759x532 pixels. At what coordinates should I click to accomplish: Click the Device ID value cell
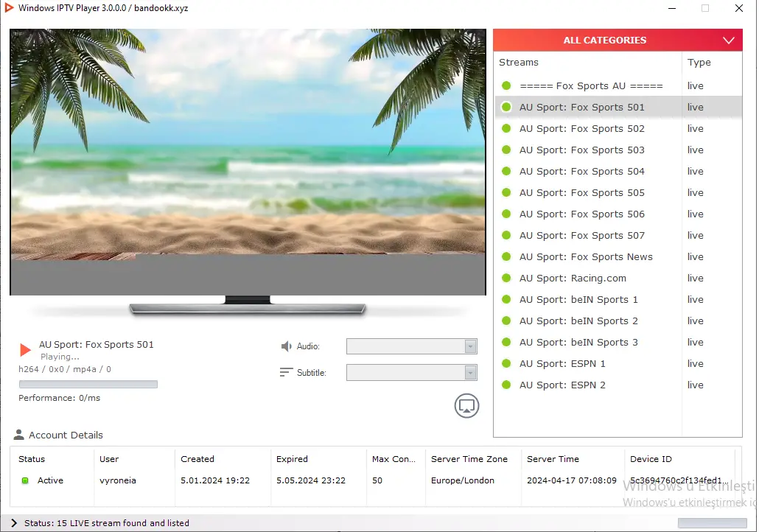(x=679, y=480)
